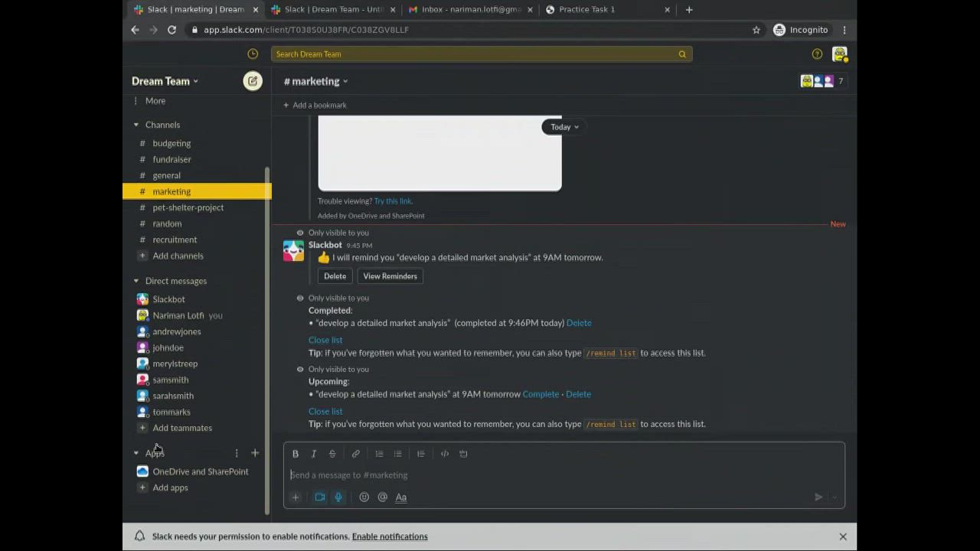Click the send message arrow
Image resolution: width=980 pixels, height=551 pixels.
pos(818,497)
